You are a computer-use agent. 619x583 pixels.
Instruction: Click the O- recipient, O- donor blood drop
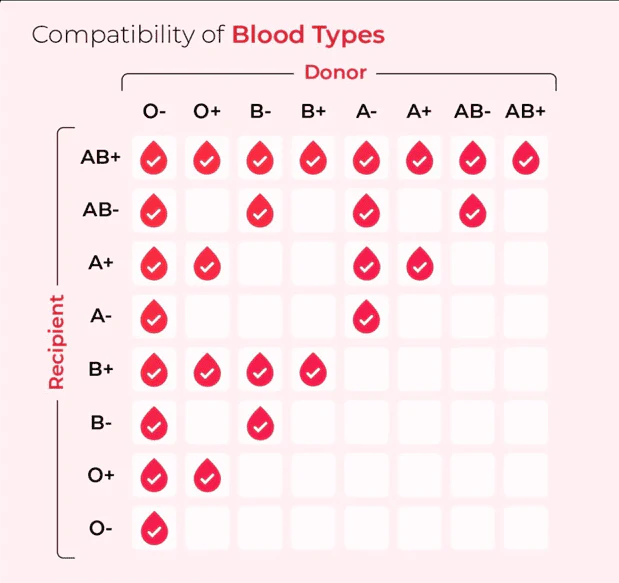pos(153,529)
